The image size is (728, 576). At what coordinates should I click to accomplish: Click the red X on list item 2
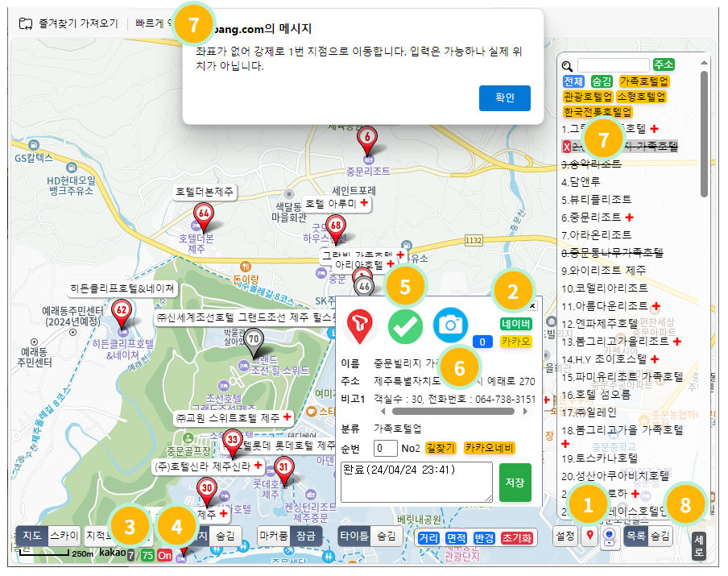tap(566, 147)
